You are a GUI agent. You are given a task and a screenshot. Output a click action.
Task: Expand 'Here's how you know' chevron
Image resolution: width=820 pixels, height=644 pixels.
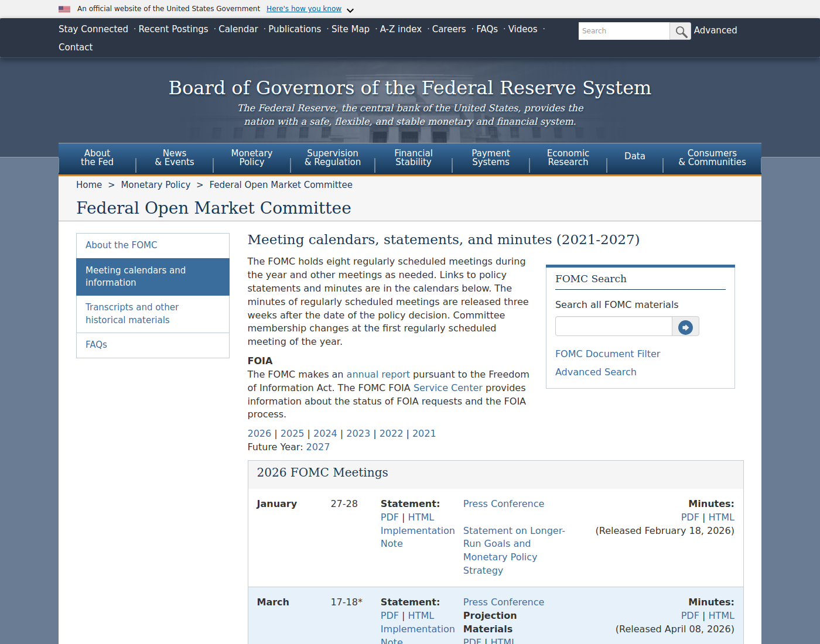[x=350, y=10]
